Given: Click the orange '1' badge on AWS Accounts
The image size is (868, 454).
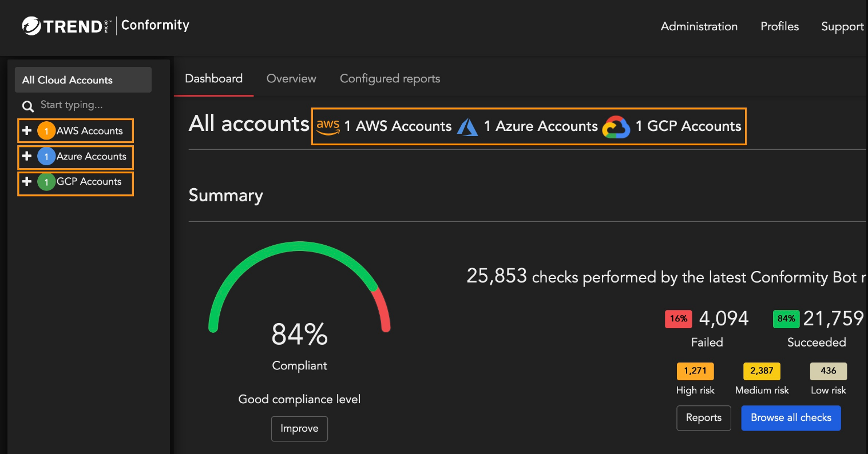Looking at the screenshot, I should [x=46, y=130].
